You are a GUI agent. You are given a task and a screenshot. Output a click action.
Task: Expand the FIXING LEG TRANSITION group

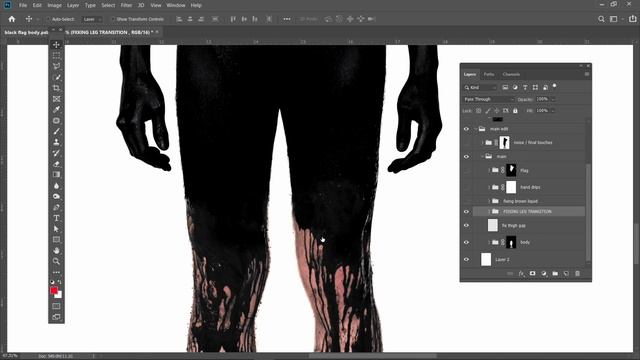(489, 211)
